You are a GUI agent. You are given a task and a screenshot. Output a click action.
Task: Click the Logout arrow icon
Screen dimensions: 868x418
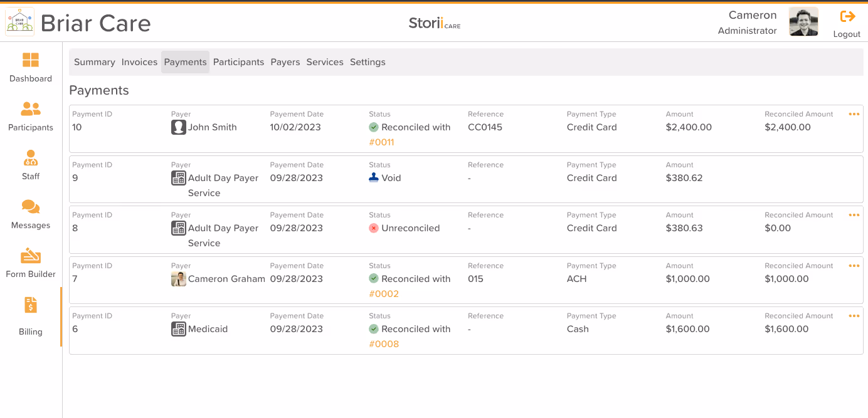point(847,16)
